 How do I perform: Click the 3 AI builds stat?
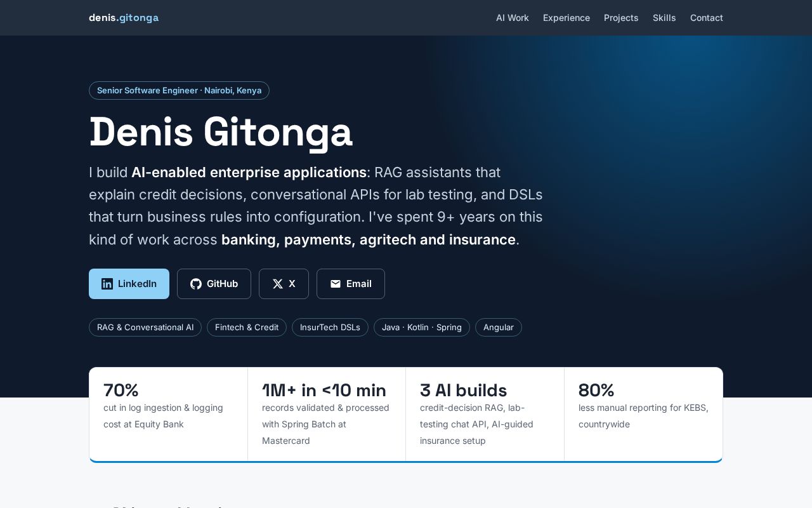[464, 390]
